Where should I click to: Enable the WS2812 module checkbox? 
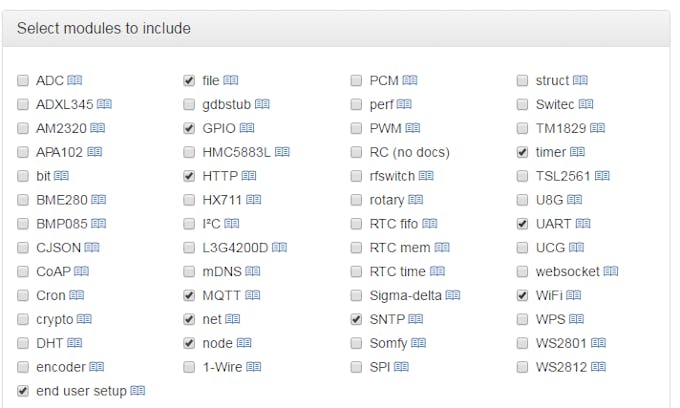pyautogui.click(x=522, y=367)
